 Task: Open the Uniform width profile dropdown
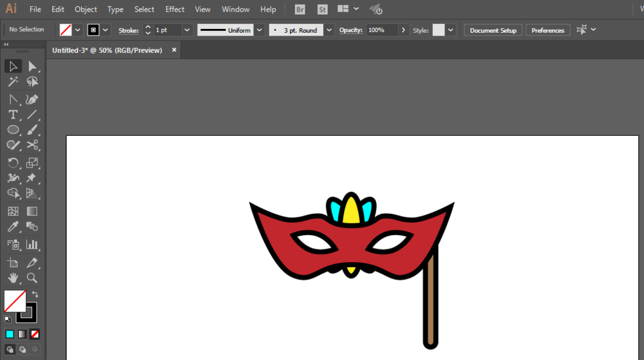coord(259,30)
